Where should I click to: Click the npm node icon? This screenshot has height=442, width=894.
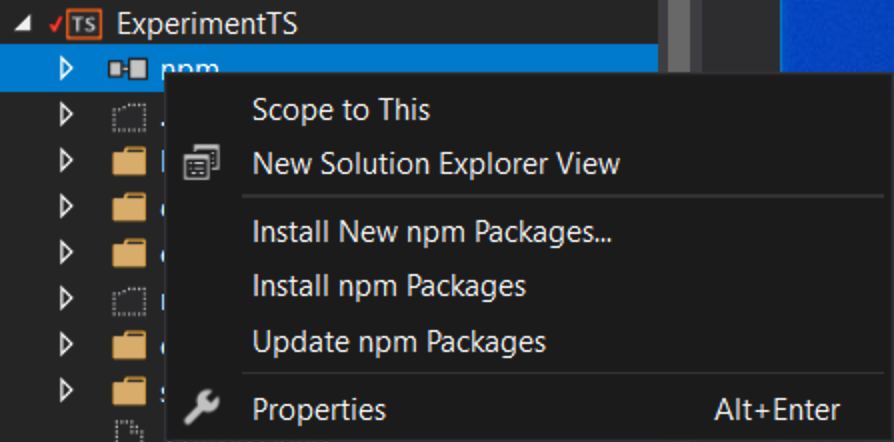tap(128, 68)
